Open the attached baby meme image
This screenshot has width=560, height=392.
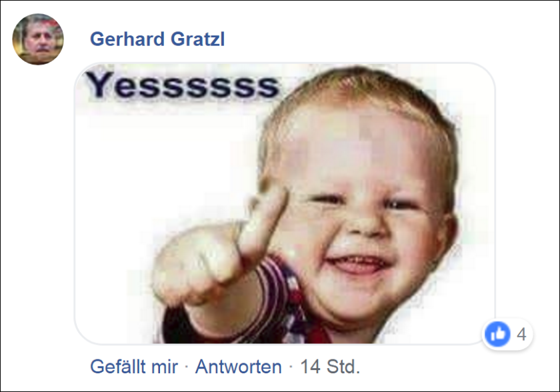(x=285, y=203)
